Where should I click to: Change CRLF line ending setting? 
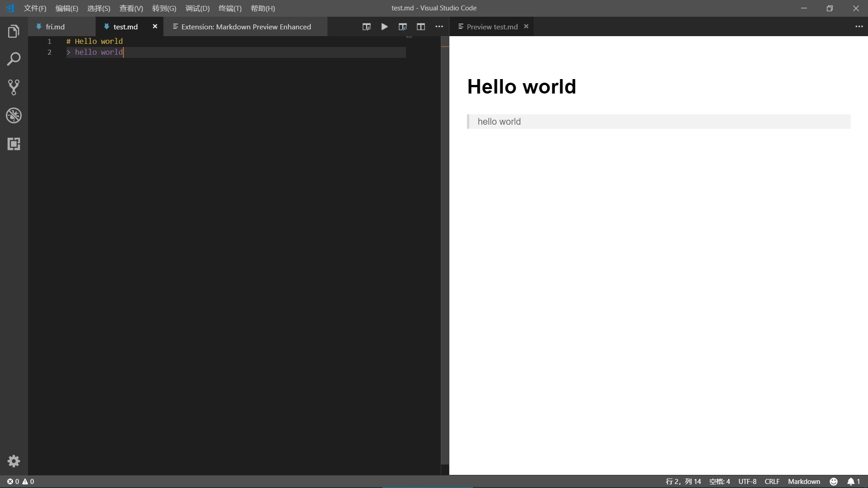[772, 481]
